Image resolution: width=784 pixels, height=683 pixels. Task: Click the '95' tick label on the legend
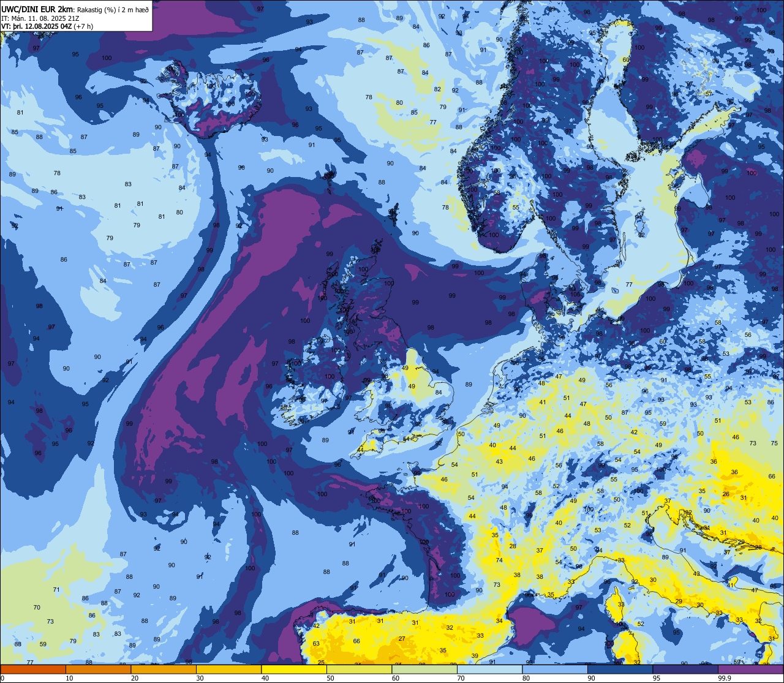(656, 678)
